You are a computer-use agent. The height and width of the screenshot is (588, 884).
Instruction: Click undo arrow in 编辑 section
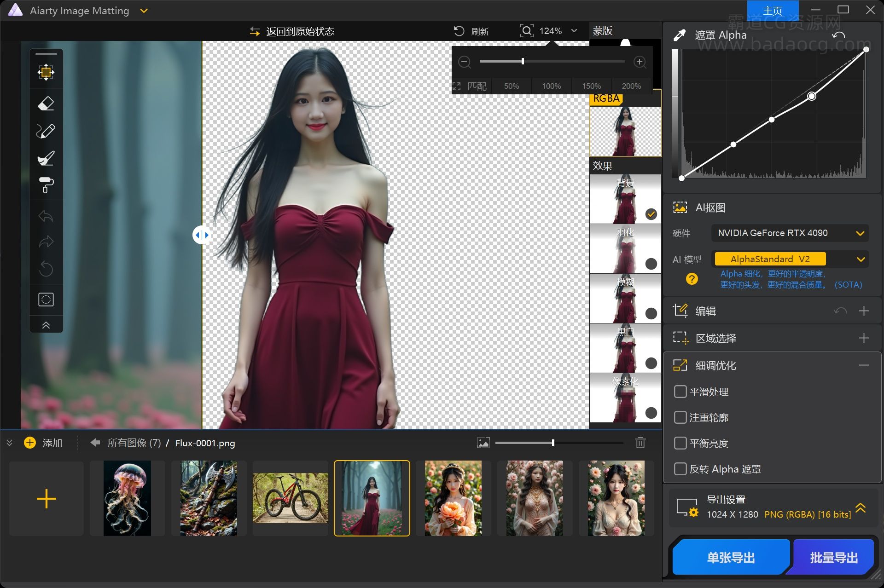pos(840,311)
